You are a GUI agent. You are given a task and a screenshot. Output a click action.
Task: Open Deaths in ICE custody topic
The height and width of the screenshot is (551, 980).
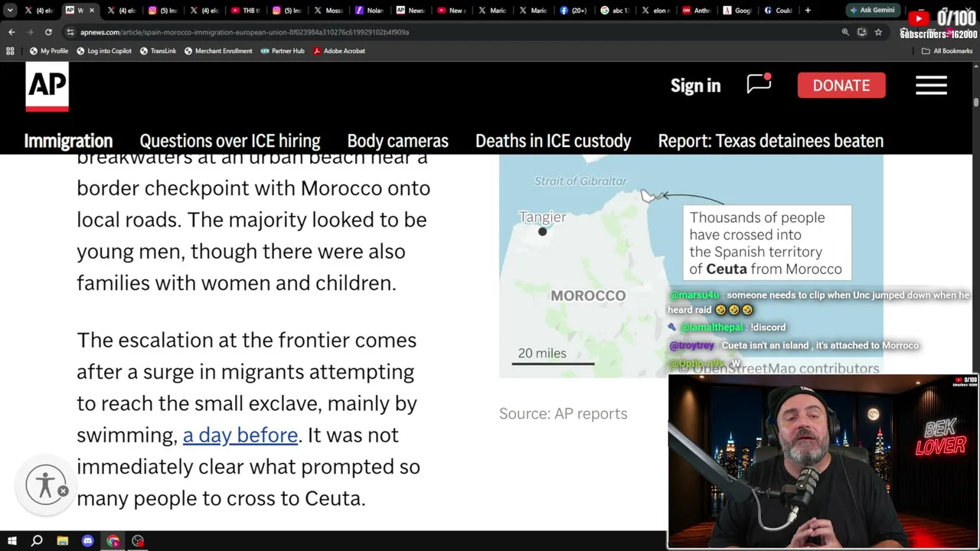coord(553,141)
